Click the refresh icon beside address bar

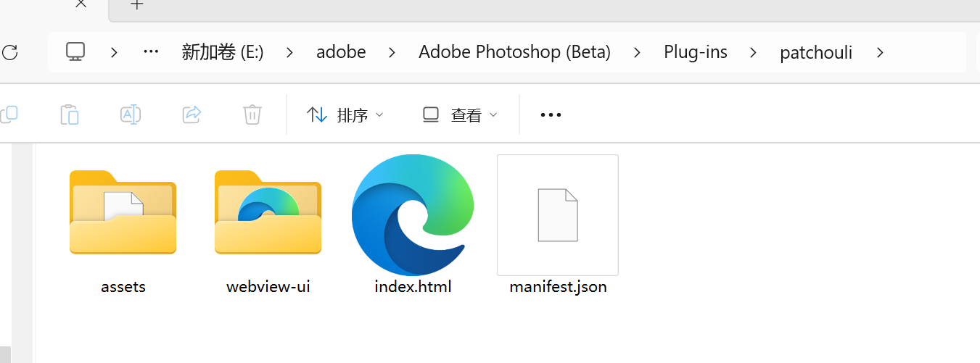click(x=9, y=52)
